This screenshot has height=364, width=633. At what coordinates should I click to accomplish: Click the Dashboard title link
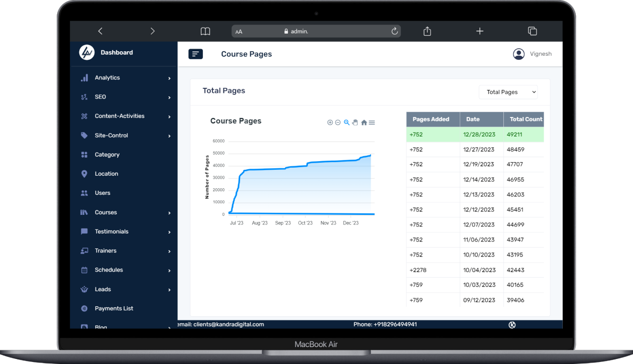pos(117,52)
